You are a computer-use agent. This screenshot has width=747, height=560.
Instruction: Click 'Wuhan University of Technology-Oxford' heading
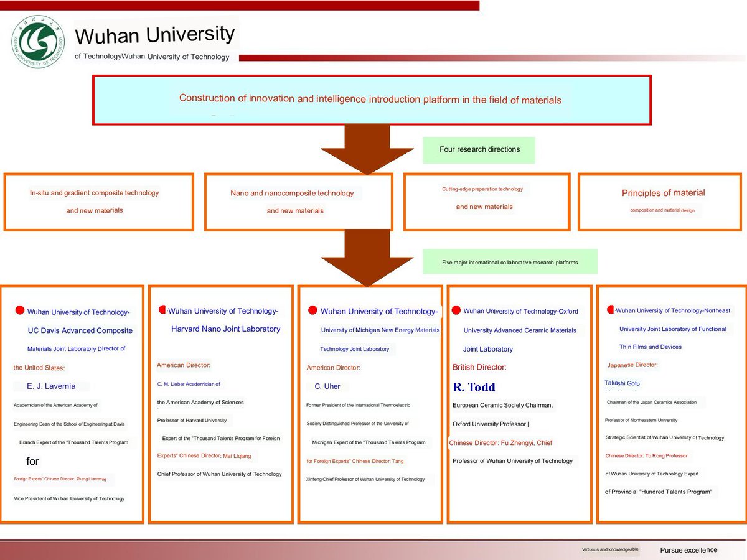(x=521, y=311)
